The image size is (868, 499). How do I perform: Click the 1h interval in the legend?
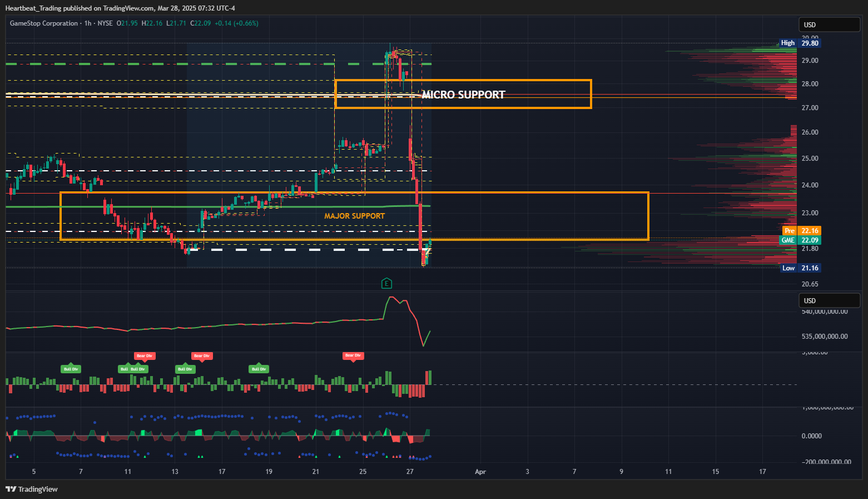click(88, 23)
